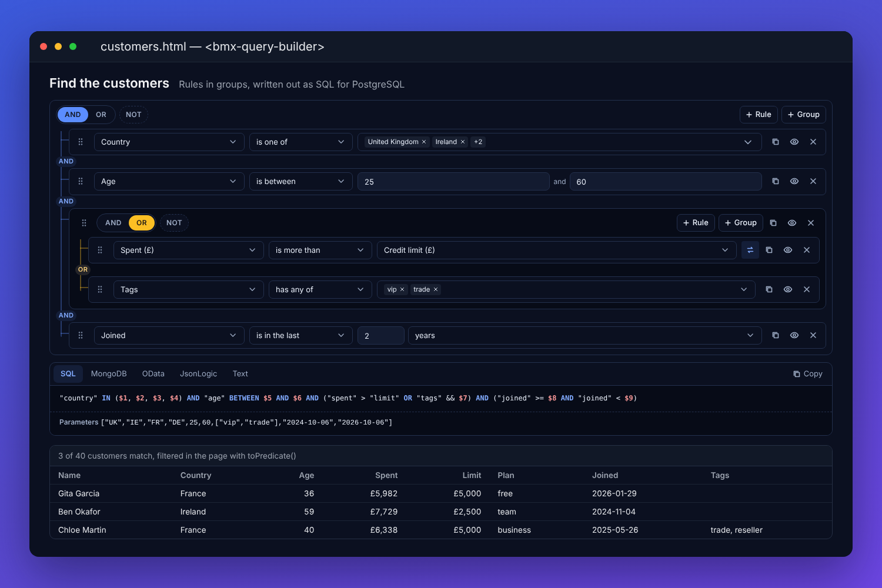Remove the trade tag chip
The image size is (882, 588).
click(x=436, y=289)
